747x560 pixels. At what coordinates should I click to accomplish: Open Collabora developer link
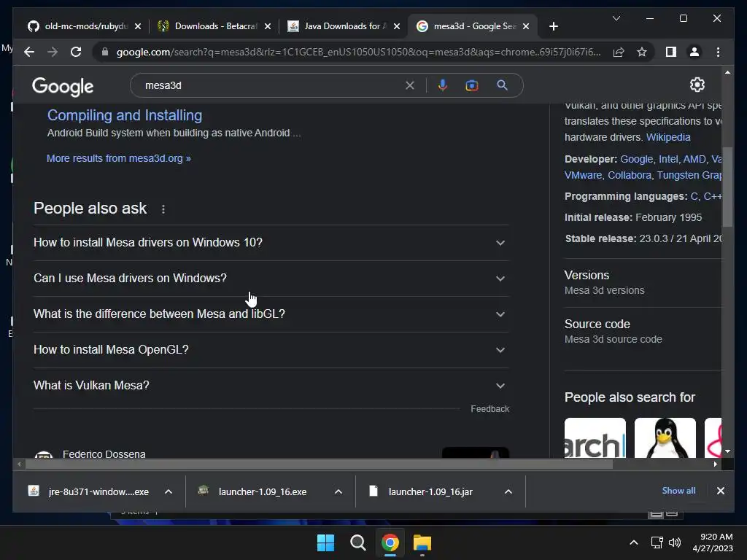tap(630, 175)
